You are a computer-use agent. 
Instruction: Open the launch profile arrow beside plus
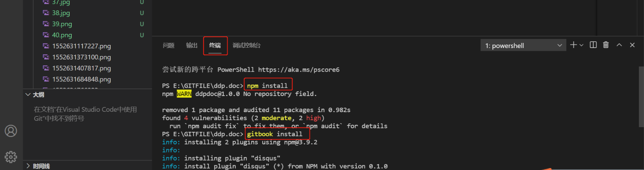581,45
